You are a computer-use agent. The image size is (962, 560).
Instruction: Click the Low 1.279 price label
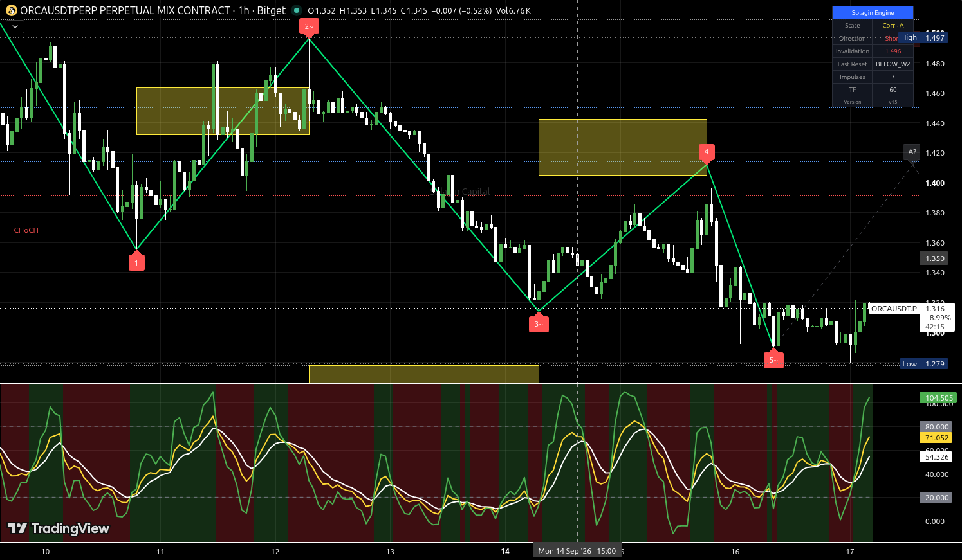coord(923,364)
